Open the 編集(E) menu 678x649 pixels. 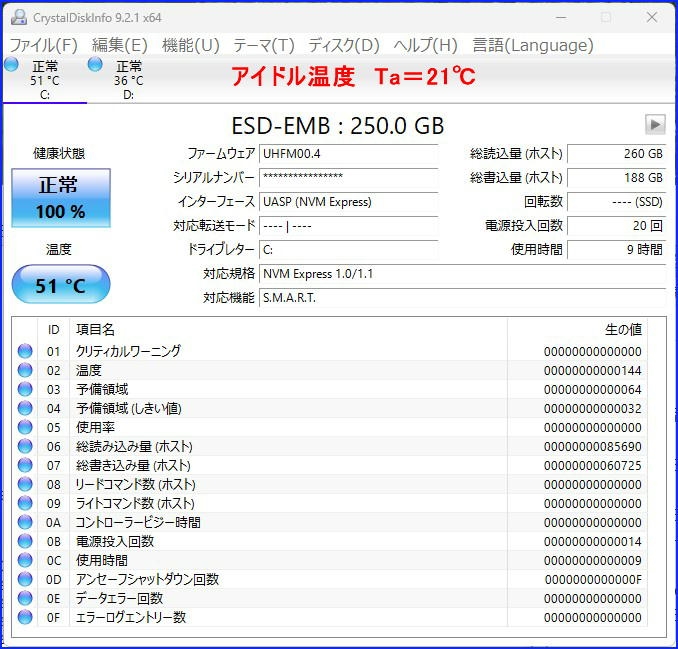[120, 45]
